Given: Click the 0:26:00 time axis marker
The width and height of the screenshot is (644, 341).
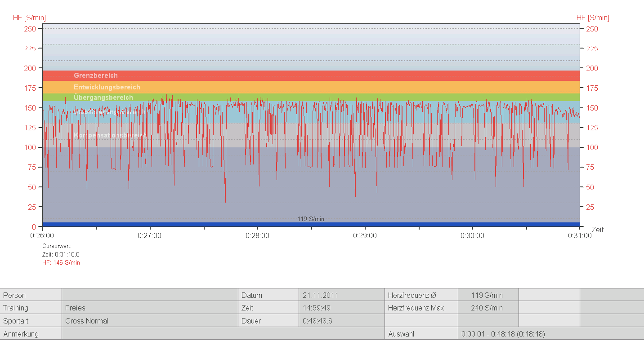Looking at the screenshot, I should point(42,235).
